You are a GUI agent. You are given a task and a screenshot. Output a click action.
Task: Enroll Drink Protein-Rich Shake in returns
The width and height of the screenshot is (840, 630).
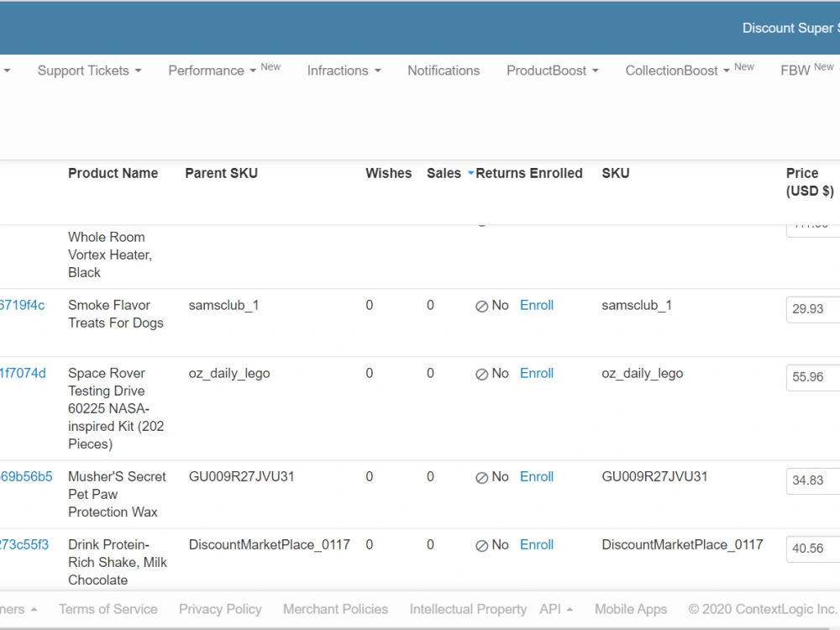[536, 545]
